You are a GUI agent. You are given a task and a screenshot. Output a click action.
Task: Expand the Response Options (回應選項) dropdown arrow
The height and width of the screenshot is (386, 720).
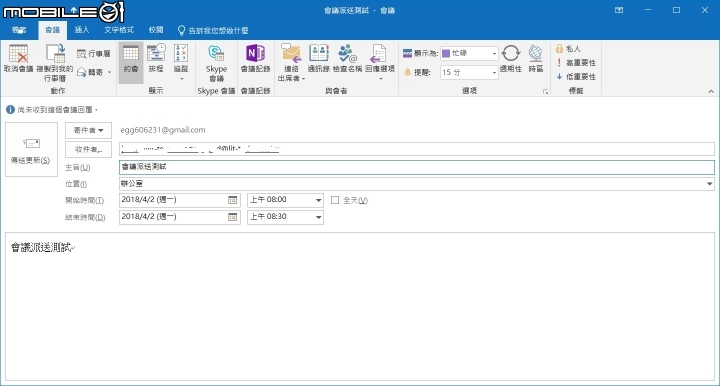[380, 79]
